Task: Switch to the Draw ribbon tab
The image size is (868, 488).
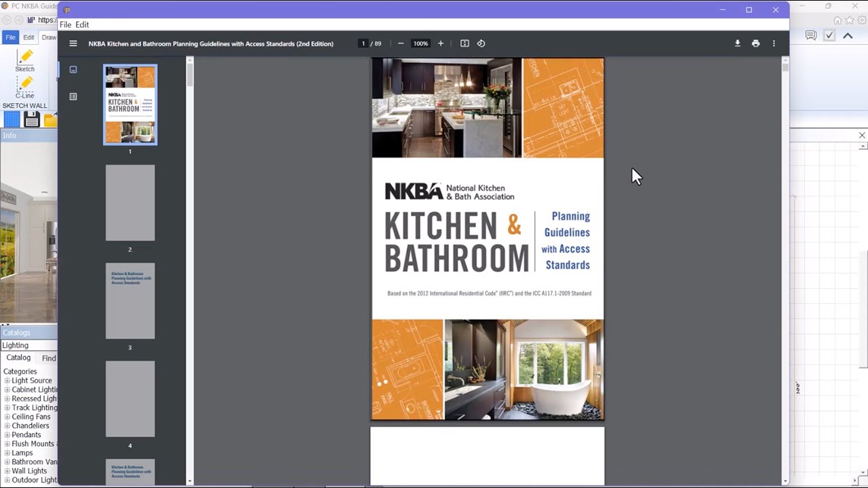Action: point(49,37)
